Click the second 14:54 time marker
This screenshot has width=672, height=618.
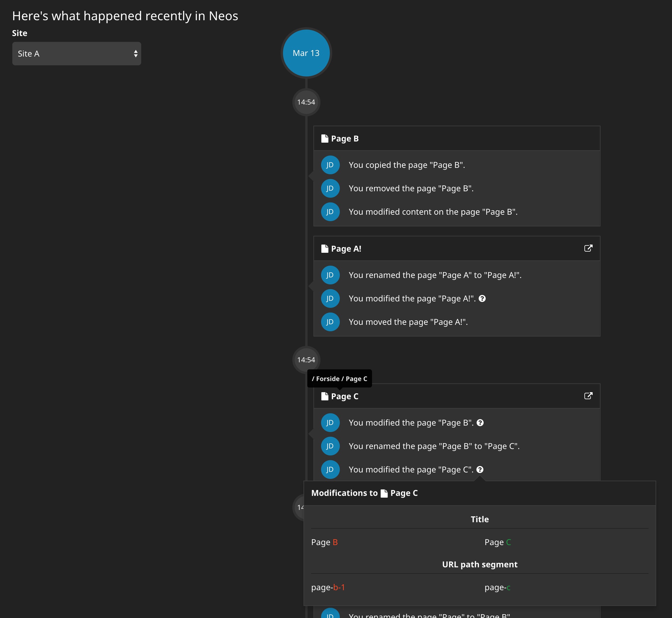pyautogui.click(x=306, y=360)
